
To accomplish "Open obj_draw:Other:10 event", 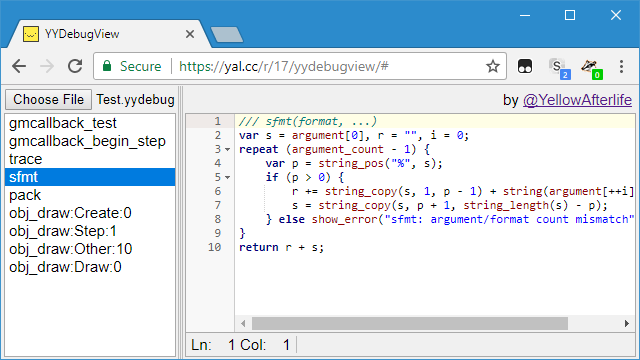I will (x=90, y=249).
